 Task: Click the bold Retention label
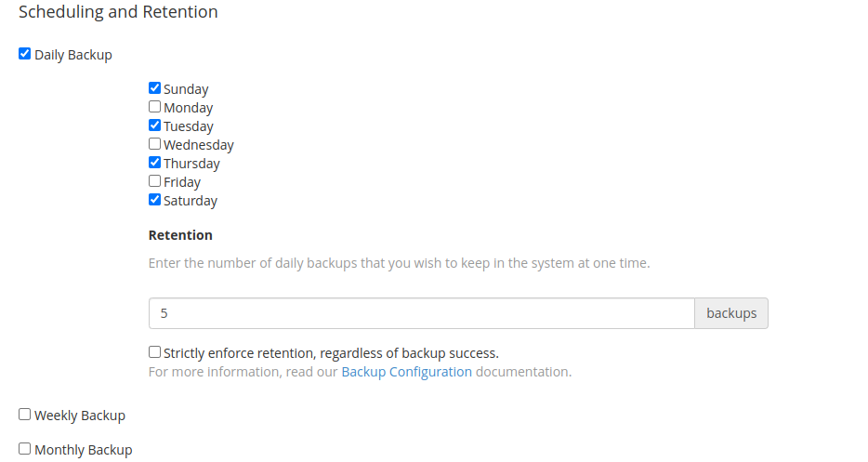coord(180,235)
